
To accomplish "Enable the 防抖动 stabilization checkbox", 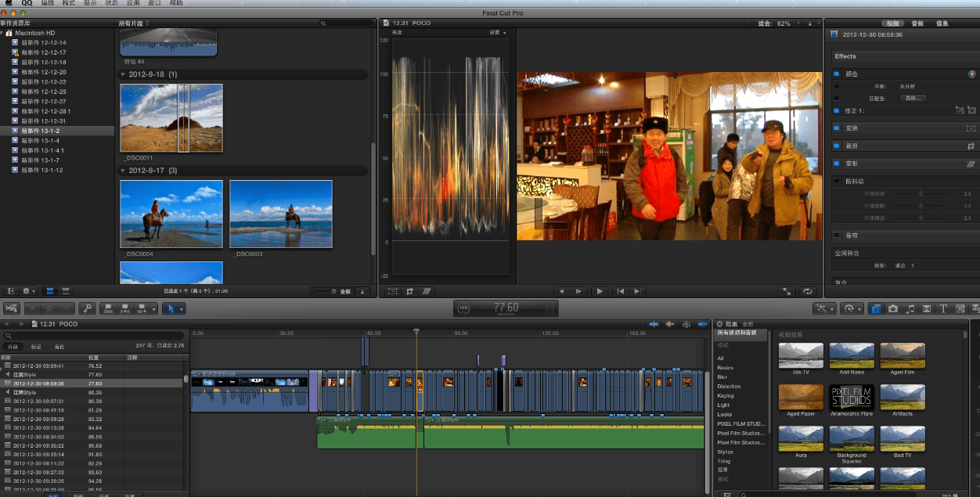I will point(837,181).
